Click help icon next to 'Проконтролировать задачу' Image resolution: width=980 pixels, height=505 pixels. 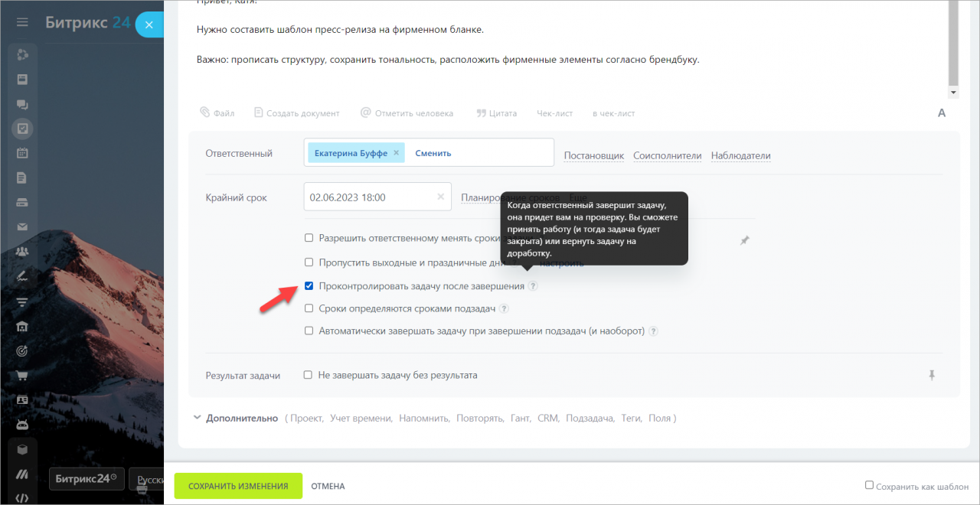533,286
